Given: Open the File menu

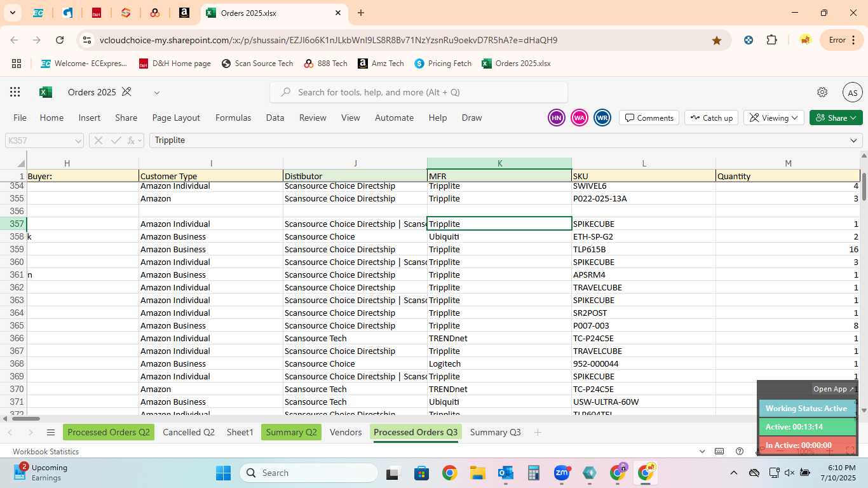Looking at the screenshot, I should click(20, 118).
